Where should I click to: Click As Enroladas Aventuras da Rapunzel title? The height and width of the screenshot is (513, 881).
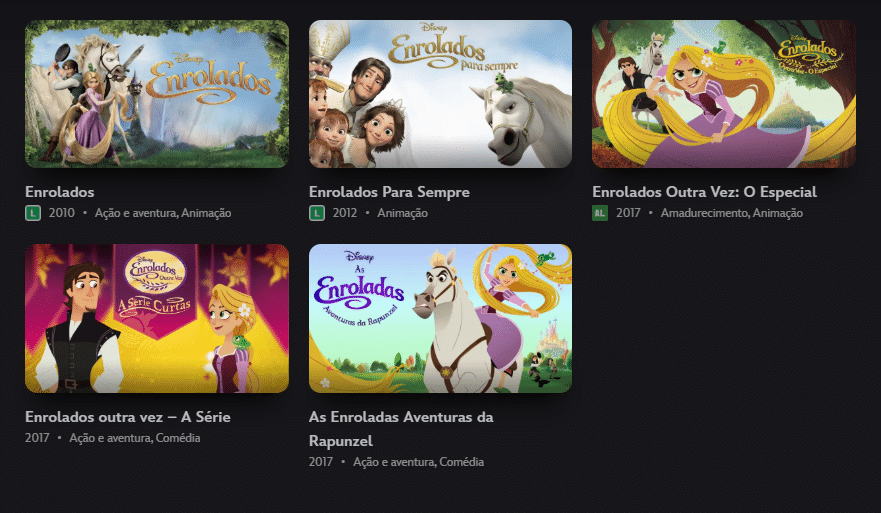[401, 429]
